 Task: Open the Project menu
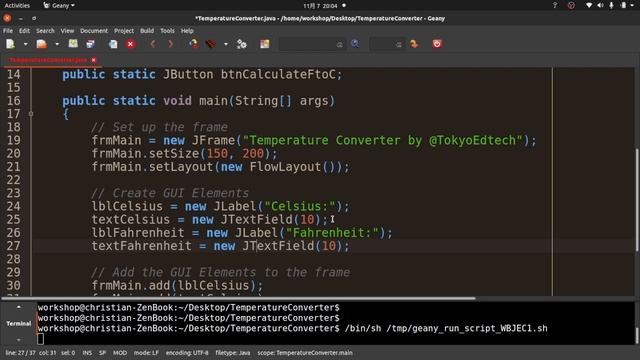tap(124, 31)
